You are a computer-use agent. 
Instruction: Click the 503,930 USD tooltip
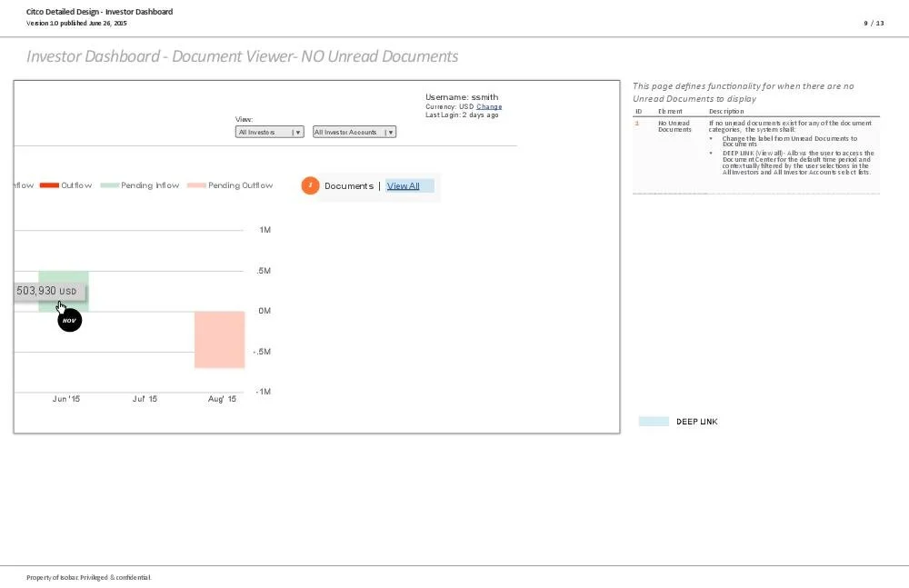pyautogui.click(x=50, y=291)
